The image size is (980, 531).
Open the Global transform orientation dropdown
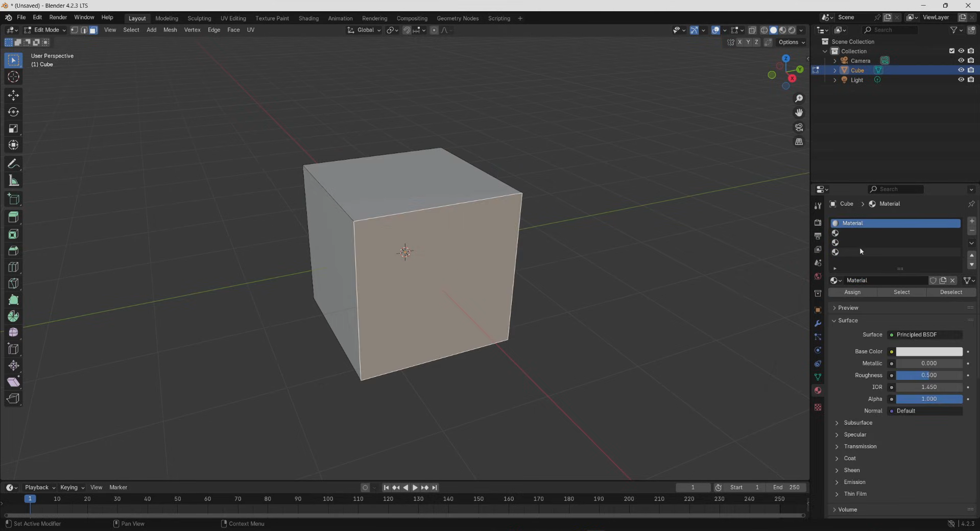364,30
